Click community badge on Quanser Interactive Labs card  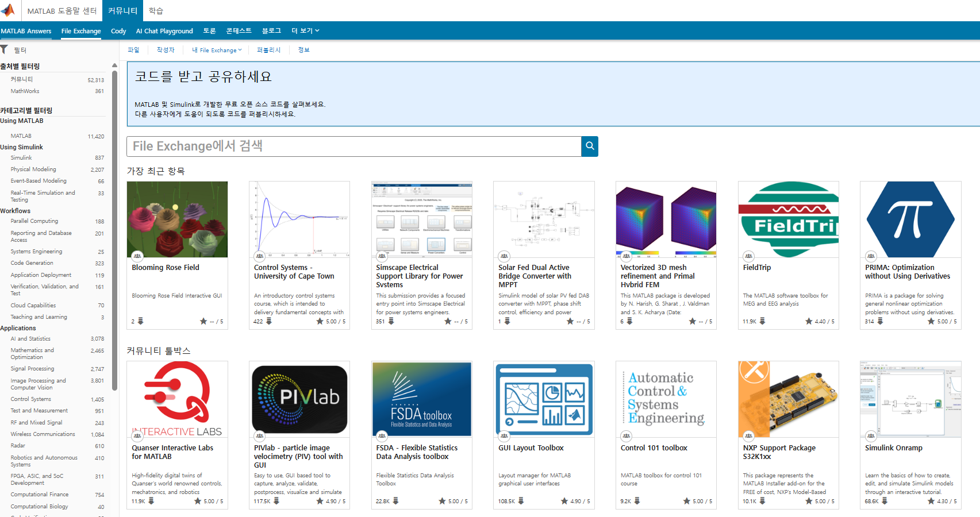coord(137,437)
